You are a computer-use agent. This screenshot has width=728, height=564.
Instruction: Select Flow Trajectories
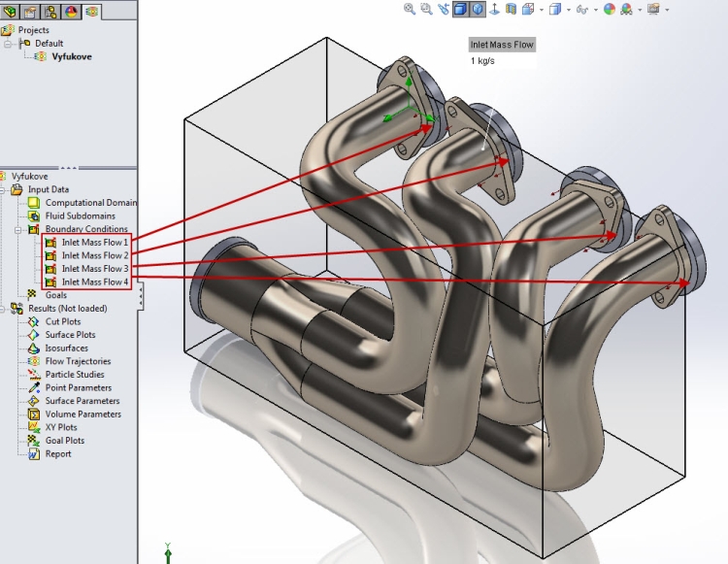point(78,361)
